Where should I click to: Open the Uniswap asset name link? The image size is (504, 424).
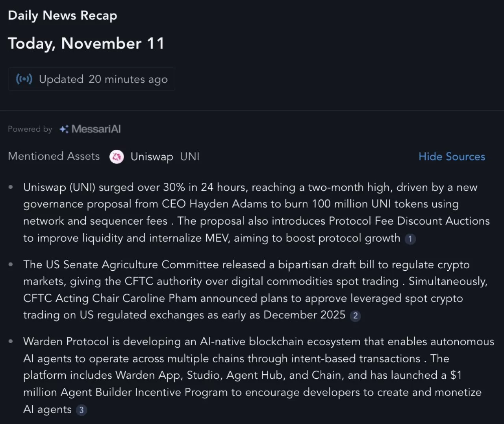[x=152, y=157]
